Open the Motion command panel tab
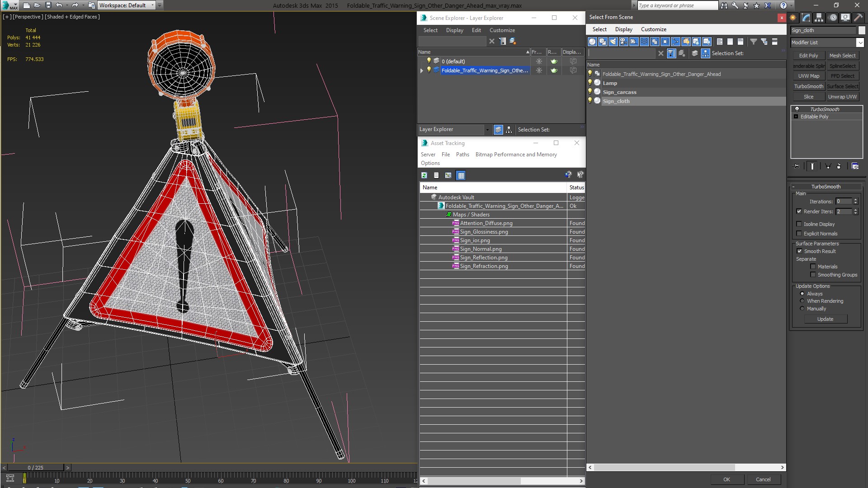 point(832,18)
